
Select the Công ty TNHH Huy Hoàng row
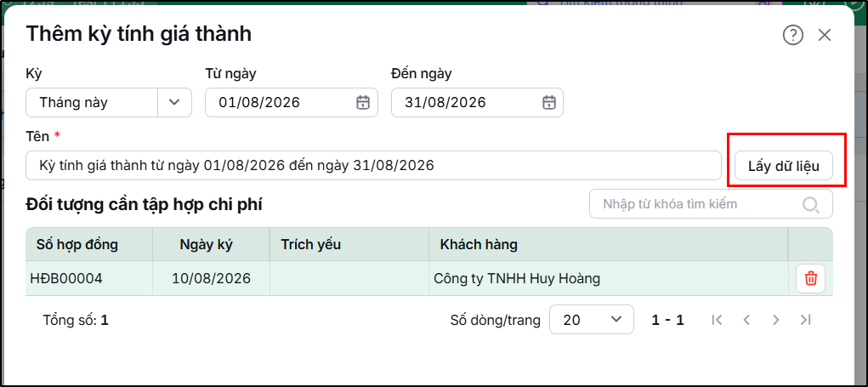(429, 278)
